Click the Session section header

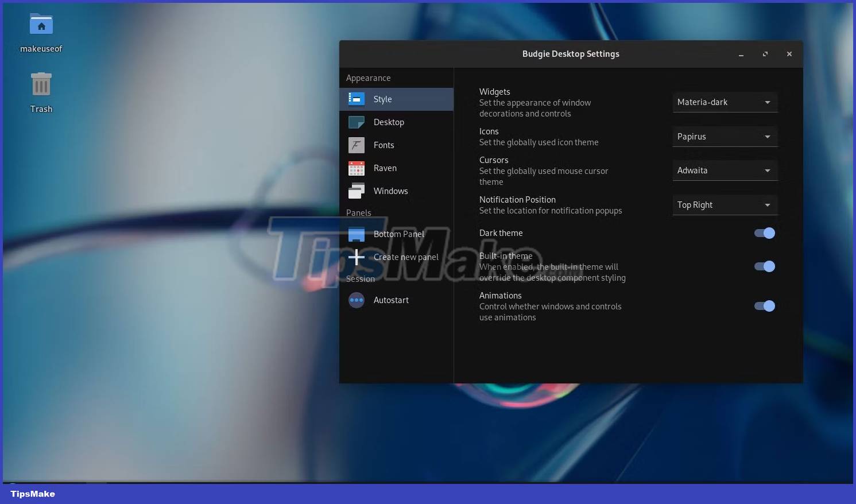click(x=361, y=279)
